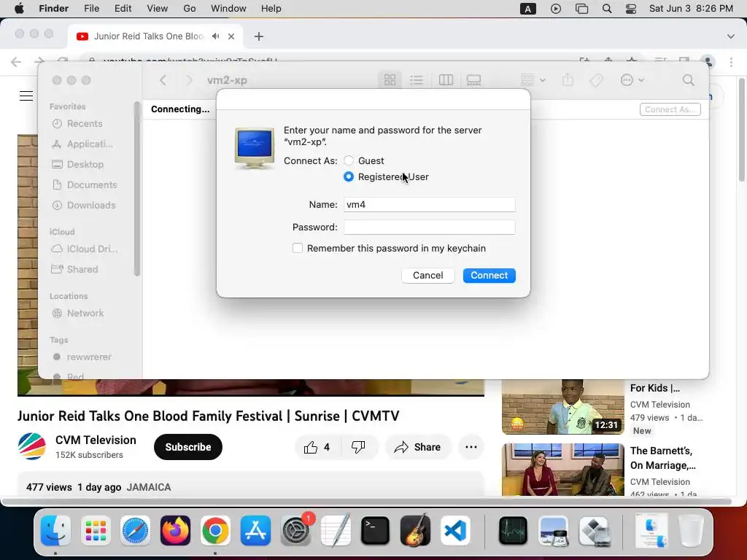Switch Finder to icon view
Screen dimensions: 747x560
tap(390, 80)
